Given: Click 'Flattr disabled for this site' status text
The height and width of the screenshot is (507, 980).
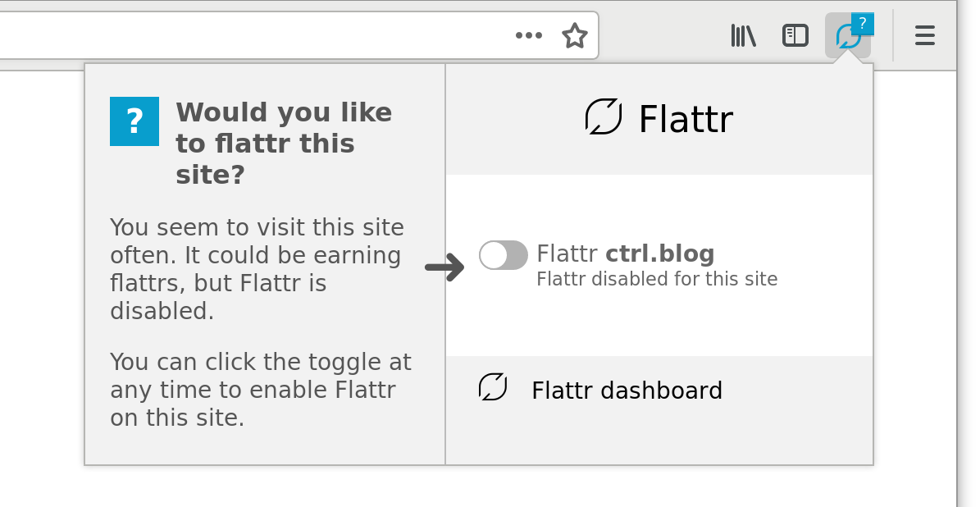Looking at the screenshot, I should coord(657,279).
